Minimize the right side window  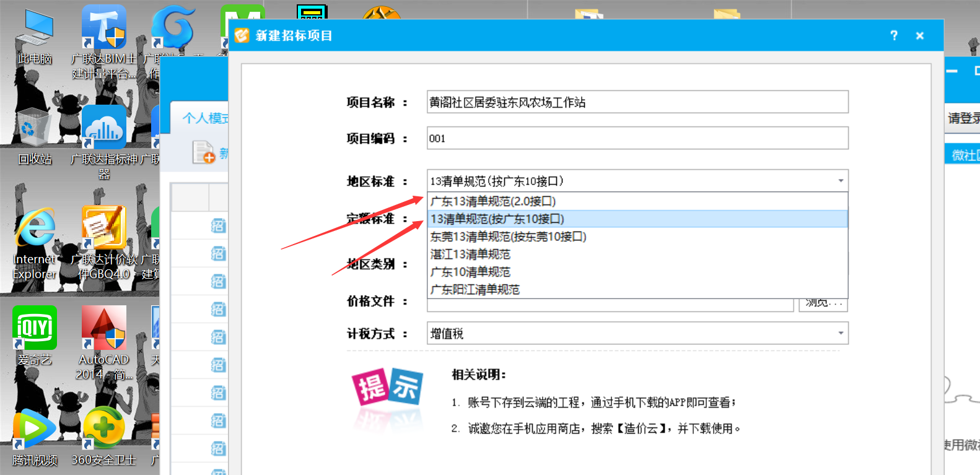952,71
